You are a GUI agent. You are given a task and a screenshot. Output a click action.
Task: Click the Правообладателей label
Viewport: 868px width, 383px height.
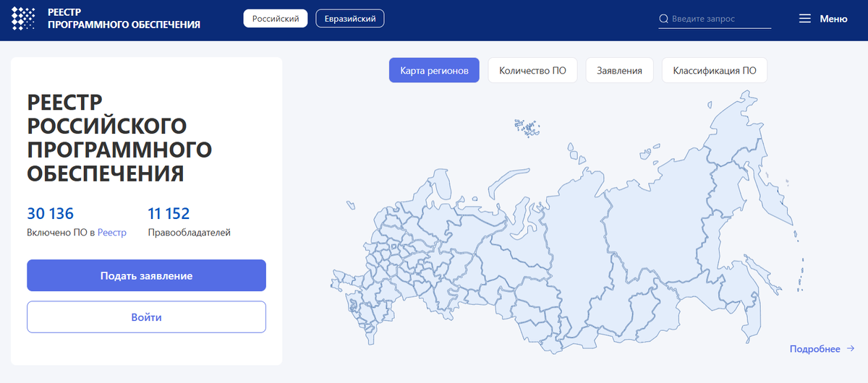point(190,233)
